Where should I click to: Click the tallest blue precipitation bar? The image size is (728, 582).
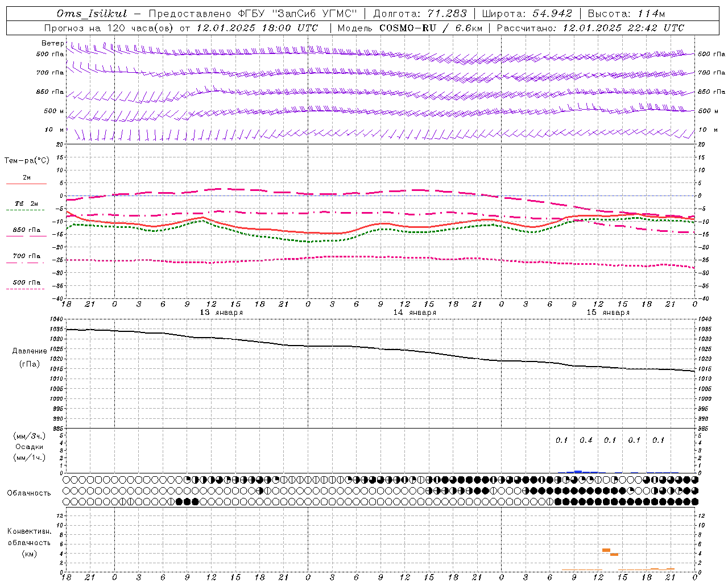(578, 472)
